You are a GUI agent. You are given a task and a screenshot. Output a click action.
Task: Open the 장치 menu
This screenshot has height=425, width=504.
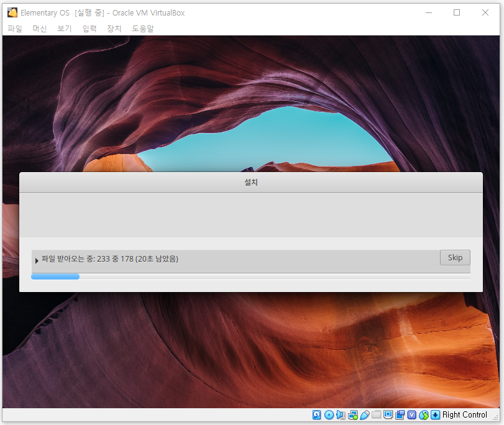pyautogui.click(x=114, y=29)
